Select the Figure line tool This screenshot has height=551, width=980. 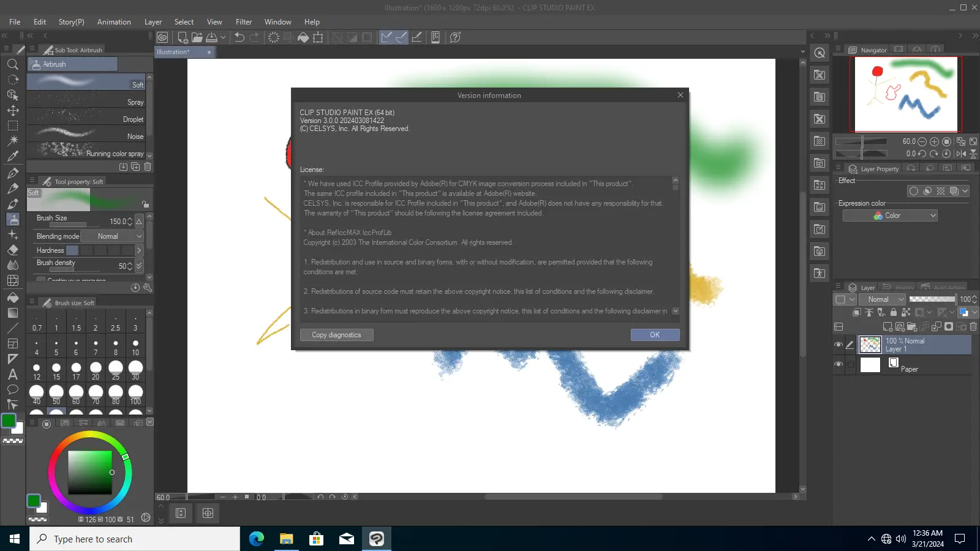click(12, 328)
